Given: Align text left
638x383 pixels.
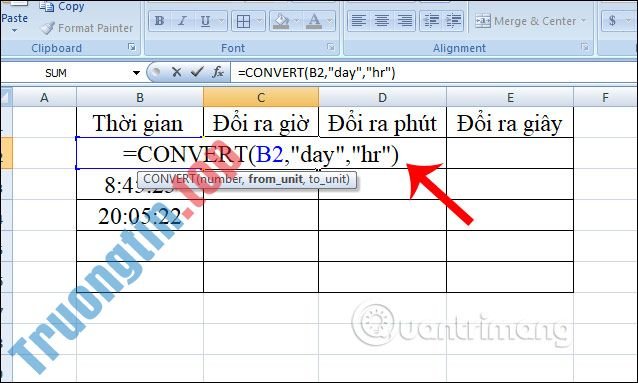Looking at the screenshot, I should click(x=358, y=21).
